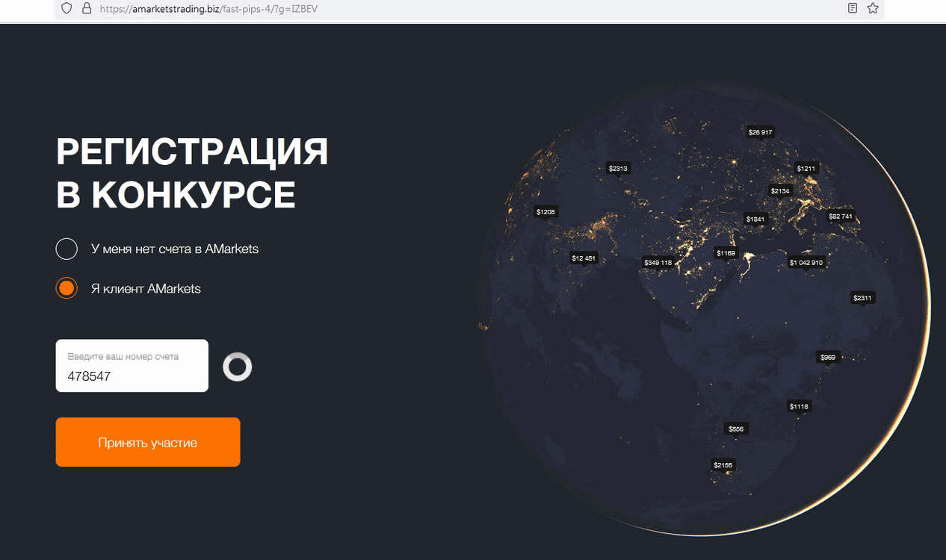Image resolution: width=946 pixels, height=560 pixels.
Task: Click the "Принять участие" button
Action: tap(148, 442)
